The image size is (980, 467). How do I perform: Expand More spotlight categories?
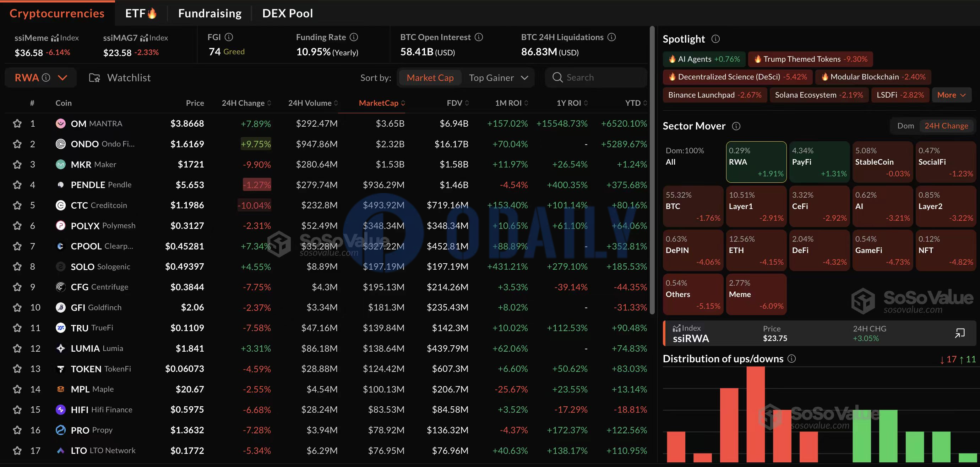pyautogui.click(x=952, y=95)
